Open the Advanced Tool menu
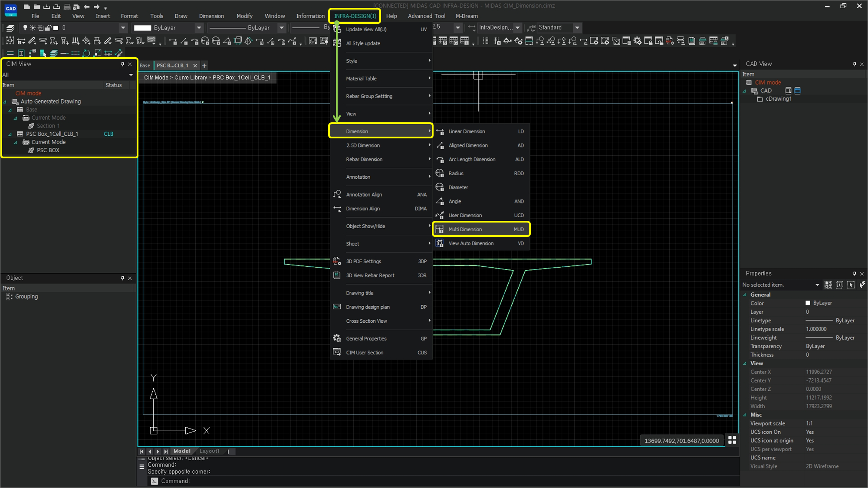The width and height of the screenshot is (868, 488). [x=426, y=16]
